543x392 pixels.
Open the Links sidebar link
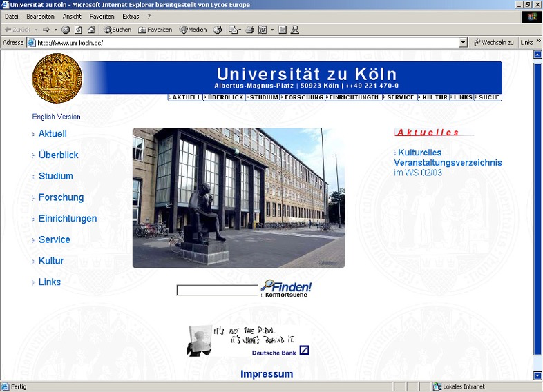tap(50, 282)
